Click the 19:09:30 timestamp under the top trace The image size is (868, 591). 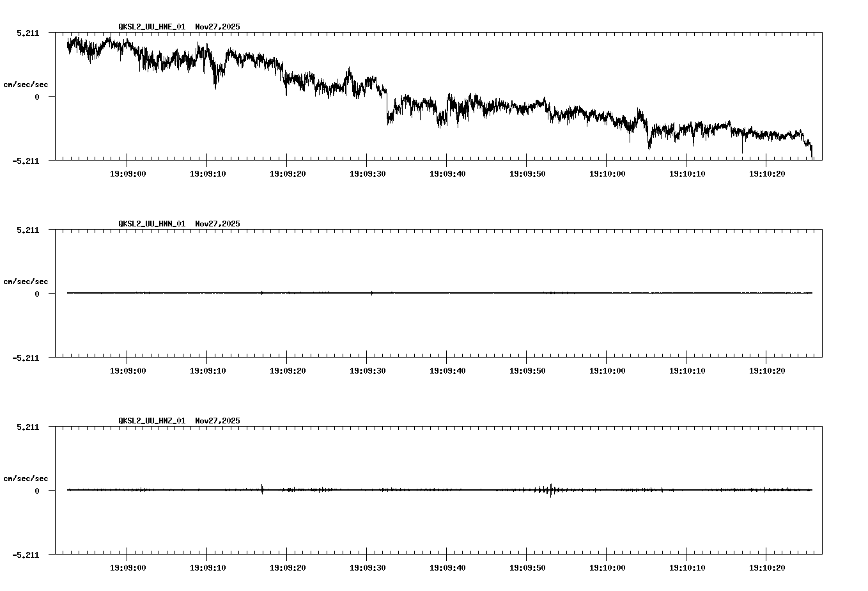(x=368, y=173)
